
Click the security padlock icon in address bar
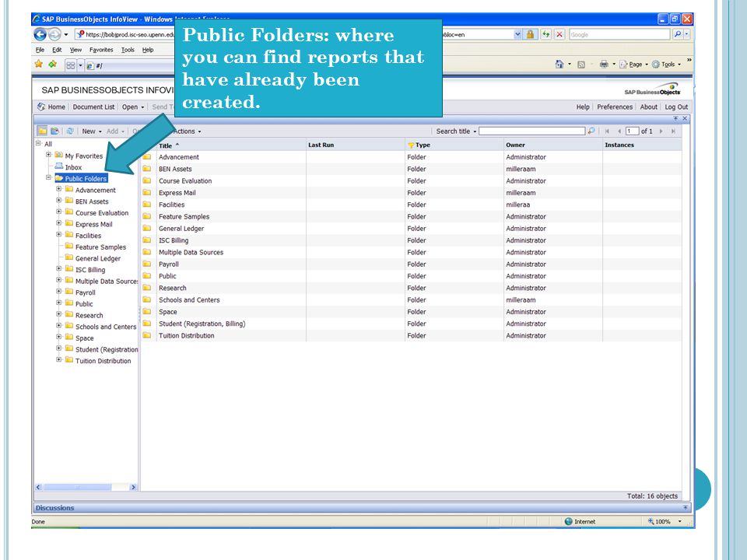(x=530, y=34)
